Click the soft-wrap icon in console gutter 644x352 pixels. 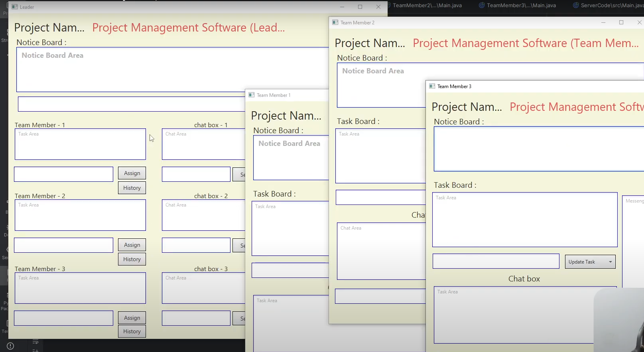(x=35, y=342)
